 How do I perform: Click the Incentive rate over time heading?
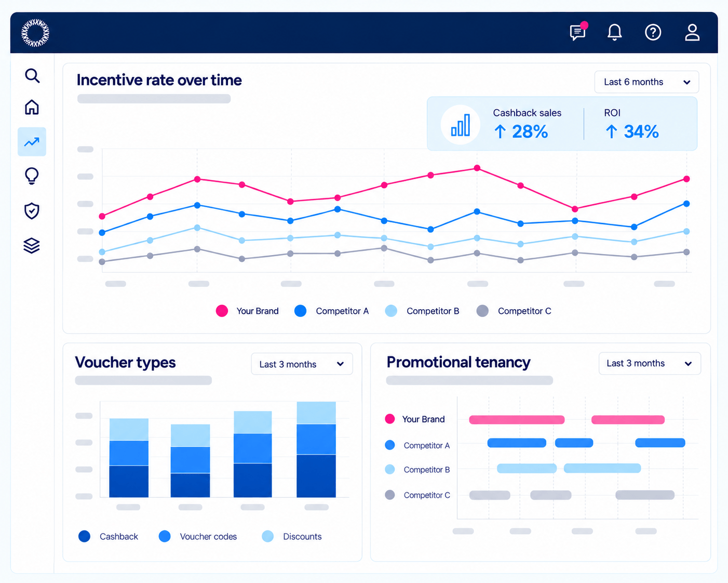coord(159,80)
